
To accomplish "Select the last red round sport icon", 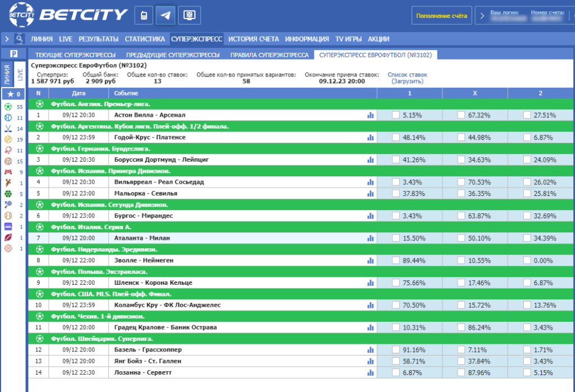I will click(8, 248).
